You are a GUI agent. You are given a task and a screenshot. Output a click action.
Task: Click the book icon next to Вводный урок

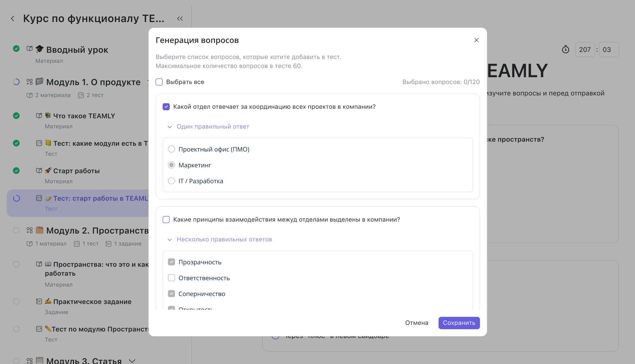tap(29, 49)
